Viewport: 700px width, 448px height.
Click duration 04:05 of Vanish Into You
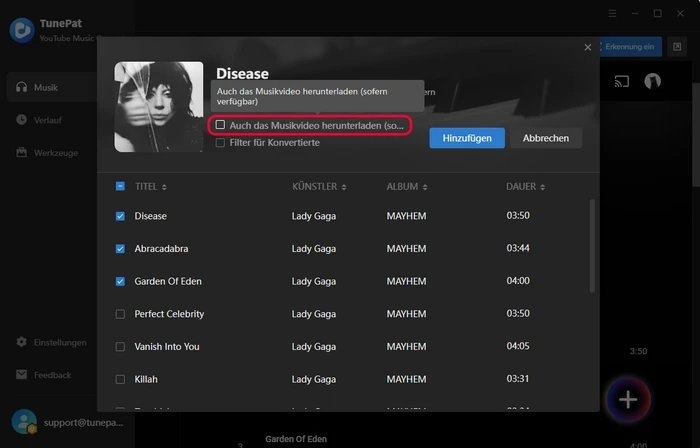click(x=518, y=346)
